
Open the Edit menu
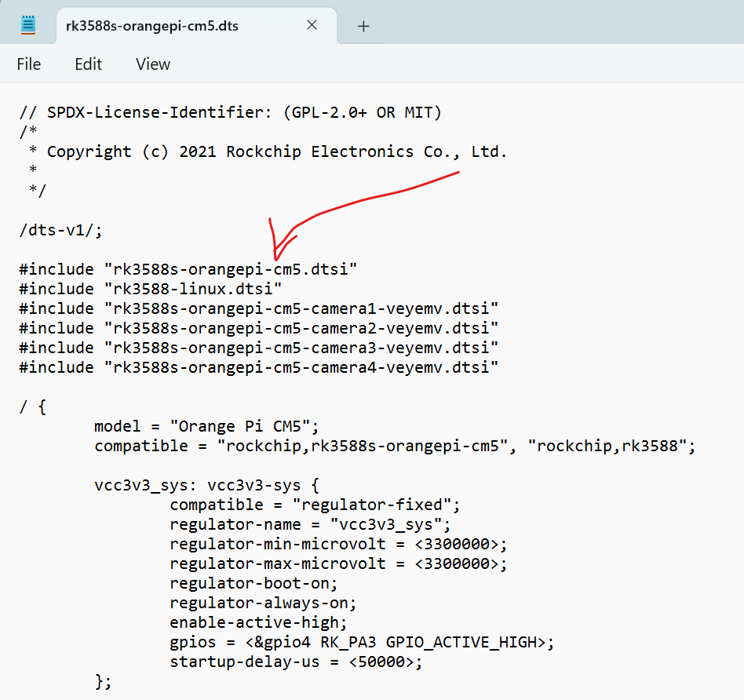(88, 64)
